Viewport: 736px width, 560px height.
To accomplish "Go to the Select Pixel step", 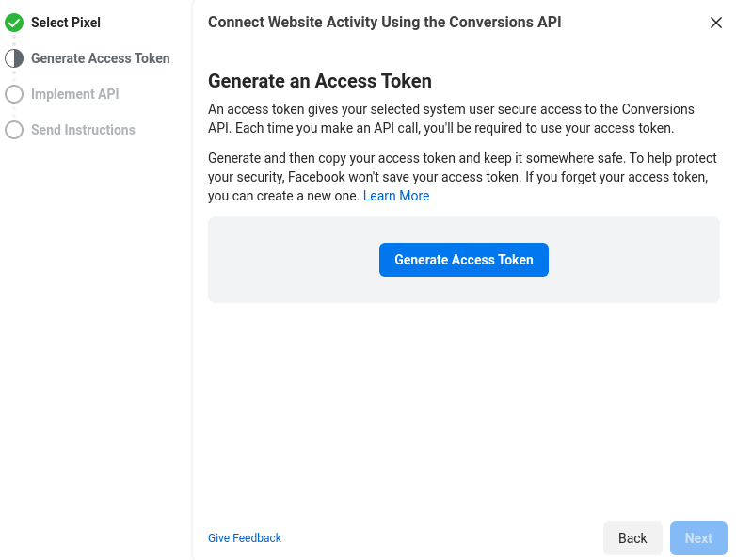I will click(x=66, y=23).
